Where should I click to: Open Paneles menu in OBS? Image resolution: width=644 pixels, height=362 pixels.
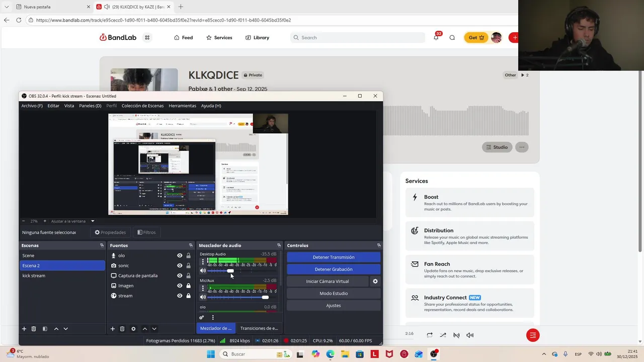click(x=90, y=106)
